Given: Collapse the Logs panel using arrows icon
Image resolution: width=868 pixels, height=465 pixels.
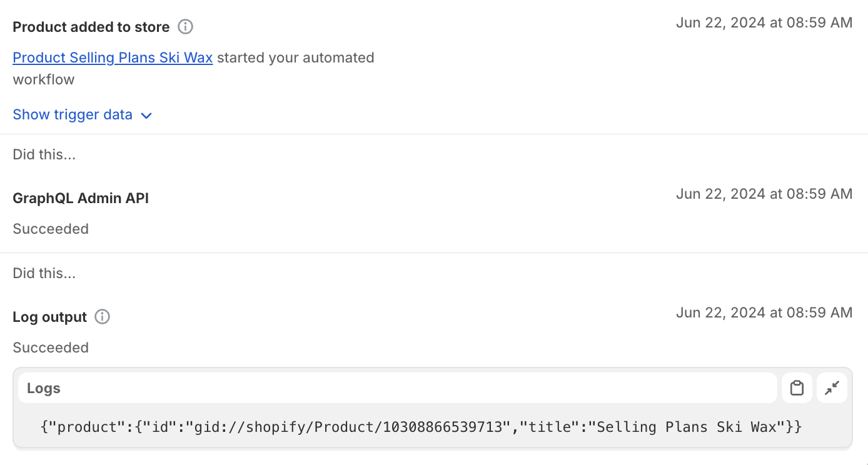Looking at the screenshot, I should pyautogui.click(x=832, y=388).
